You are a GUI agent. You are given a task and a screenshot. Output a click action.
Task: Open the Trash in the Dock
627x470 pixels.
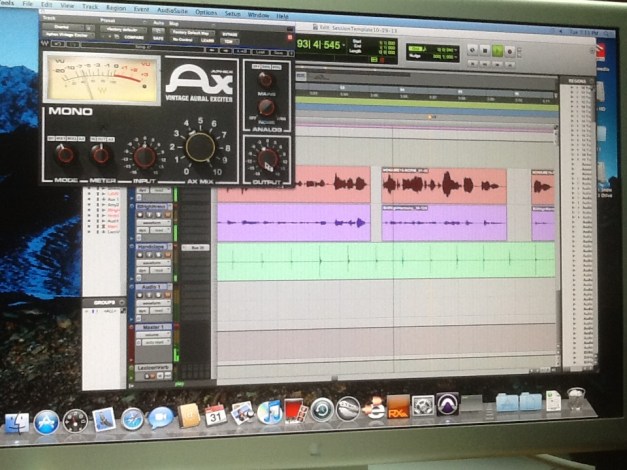[x=575, y=399]
